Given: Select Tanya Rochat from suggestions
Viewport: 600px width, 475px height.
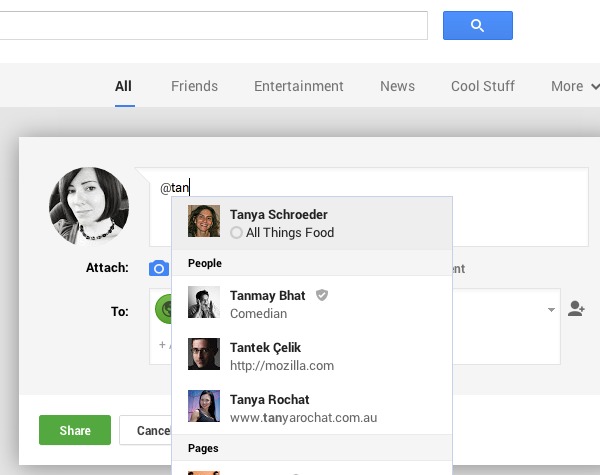Looking at the screenshot, I should tap(312, 408).
